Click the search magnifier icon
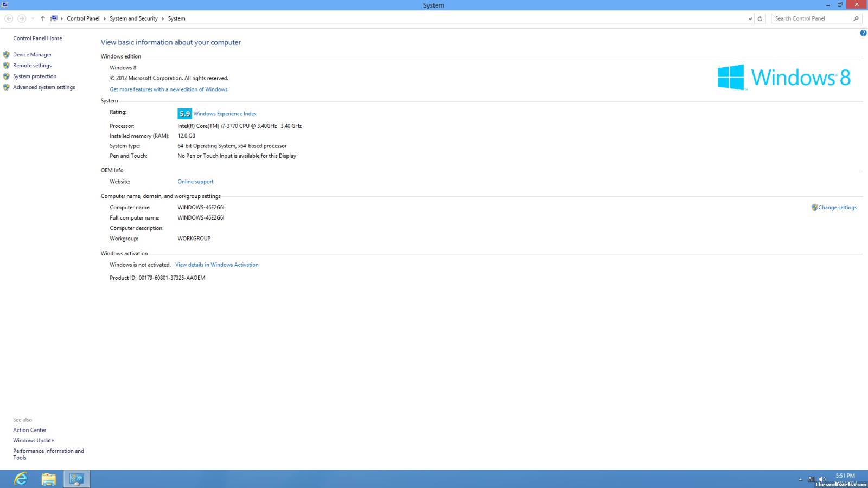This screenshot has height=488, width=868. tap(856, 18)
